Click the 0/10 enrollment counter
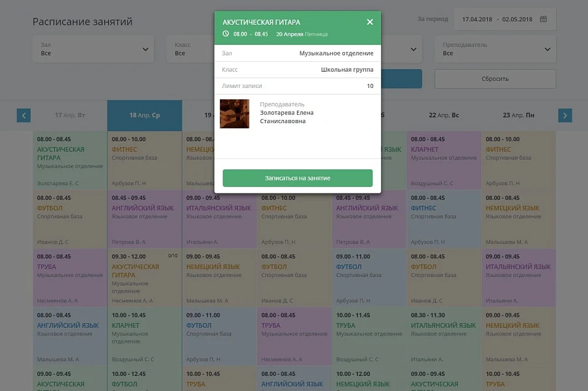588x391 pixels. click(173, 255)
